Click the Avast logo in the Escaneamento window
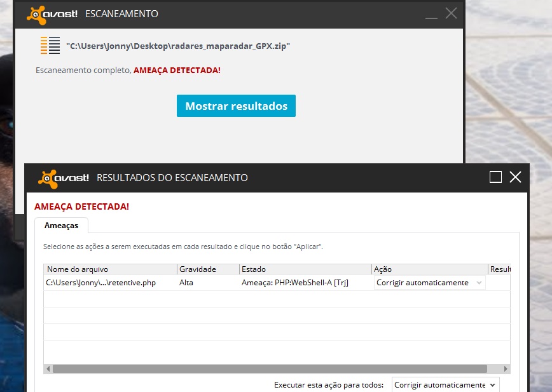The height and width of the screenshot is (392, 552). click(x=52, y=15)
